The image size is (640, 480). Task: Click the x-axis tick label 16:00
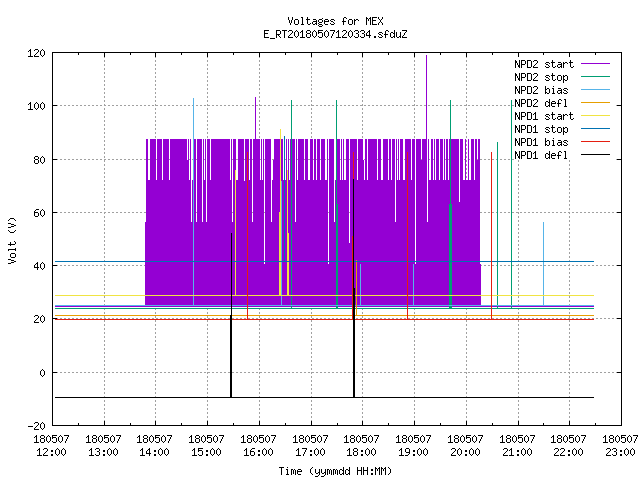coord(258,453)
